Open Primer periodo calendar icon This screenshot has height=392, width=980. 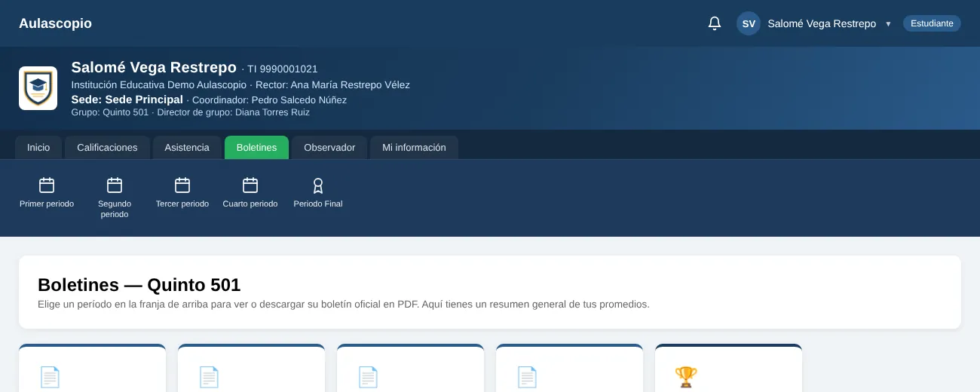47,185
